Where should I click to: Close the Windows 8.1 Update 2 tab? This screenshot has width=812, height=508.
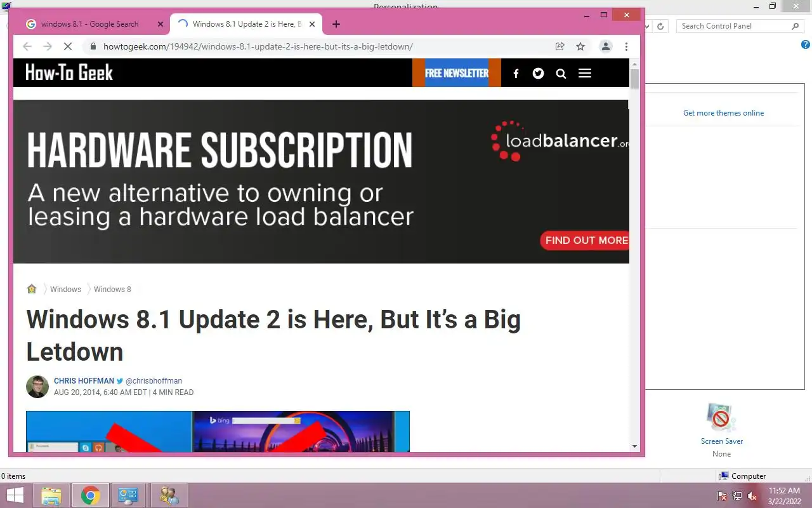click(311, 24)
